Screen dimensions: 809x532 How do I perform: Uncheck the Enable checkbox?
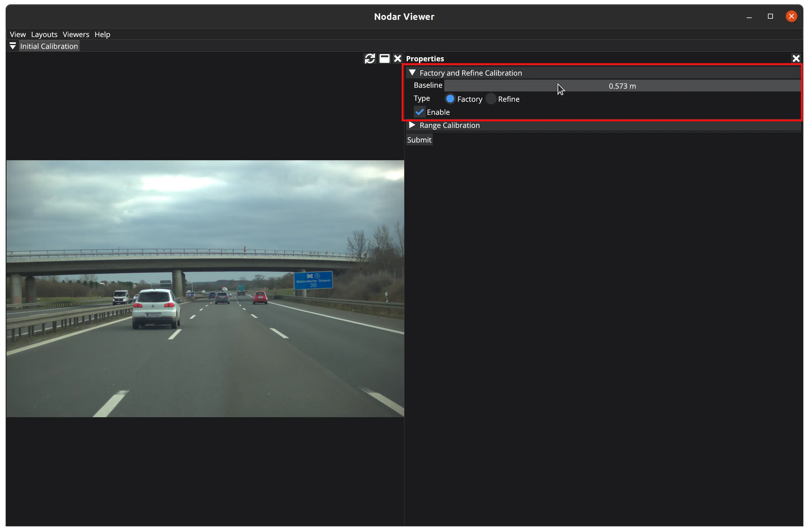[419, 112]
